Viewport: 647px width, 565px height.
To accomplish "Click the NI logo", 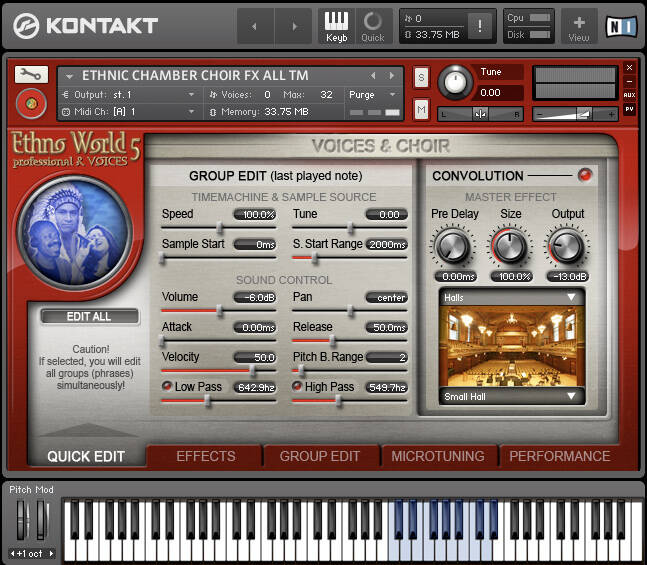I will 621,26.
